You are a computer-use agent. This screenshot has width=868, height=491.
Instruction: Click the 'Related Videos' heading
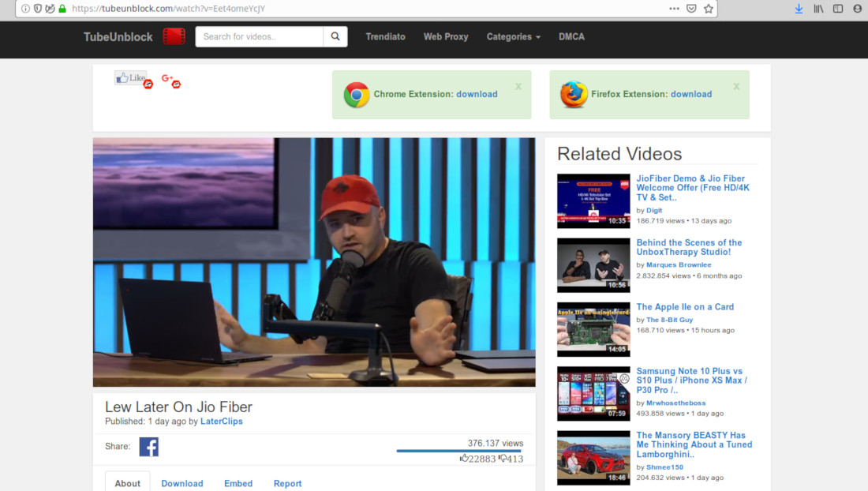click(619, 154)
